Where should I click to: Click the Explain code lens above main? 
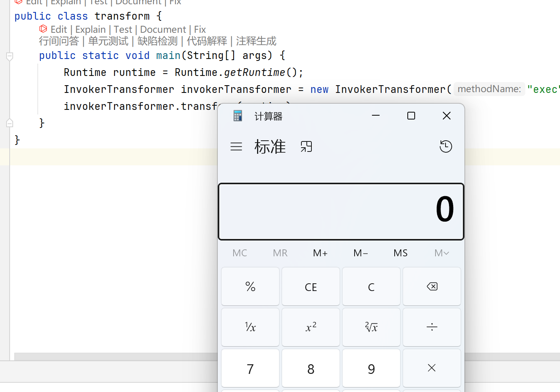90,30
